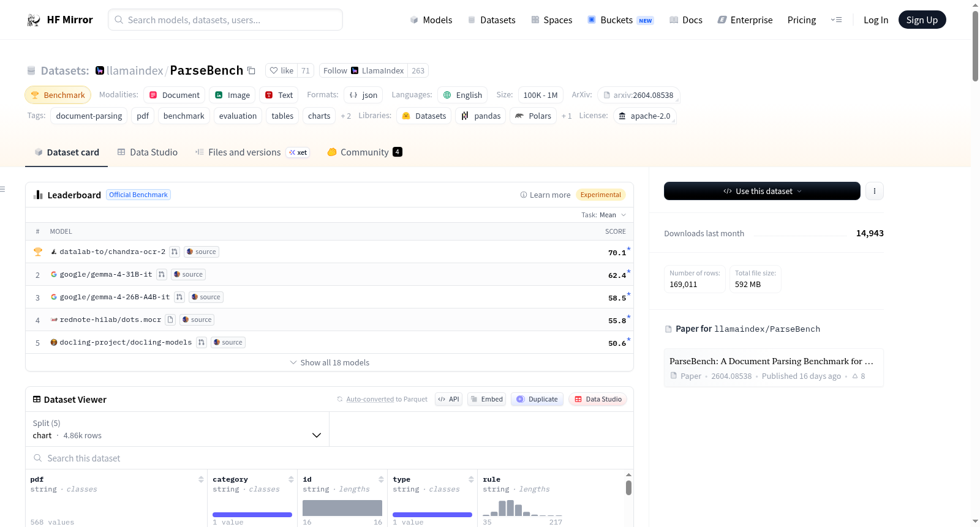Image resolution: width=980 pixels, height=527 pixels.
Task: Click the small icon after datalab-to/chandra-ocr-2
Action: click(x=175, y=252)
